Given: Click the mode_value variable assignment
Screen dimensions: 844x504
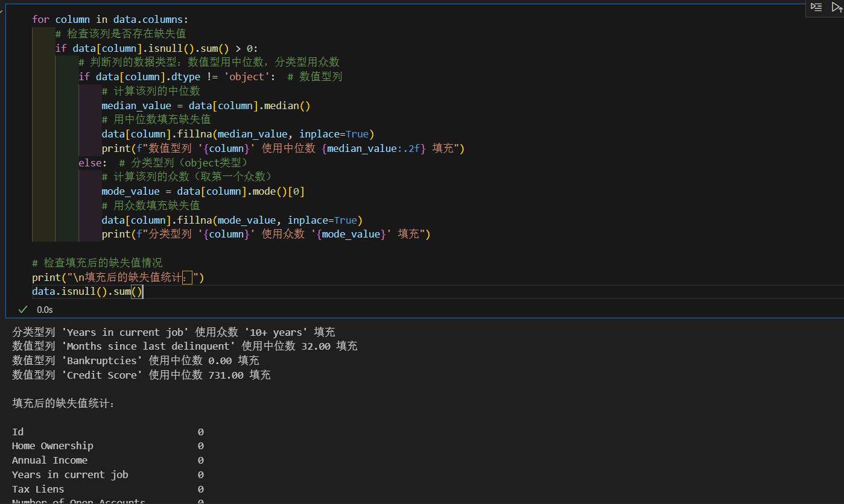Looking at the screenshot, I should click(130, 191).
